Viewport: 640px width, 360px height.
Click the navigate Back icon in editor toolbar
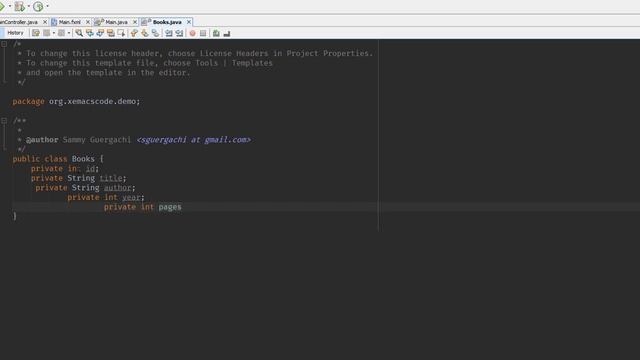[x=47, y=33]
